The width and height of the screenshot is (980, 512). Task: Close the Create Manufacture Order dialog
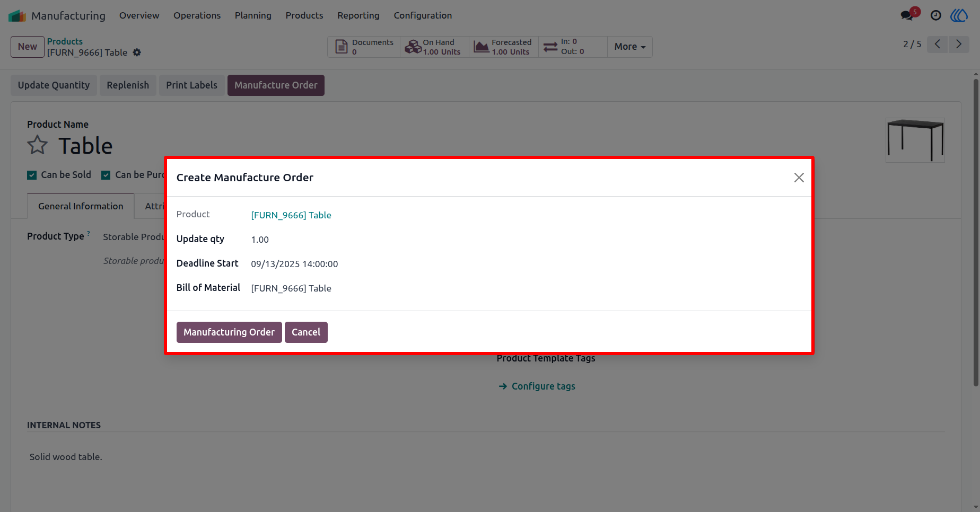tap(799, 178)
